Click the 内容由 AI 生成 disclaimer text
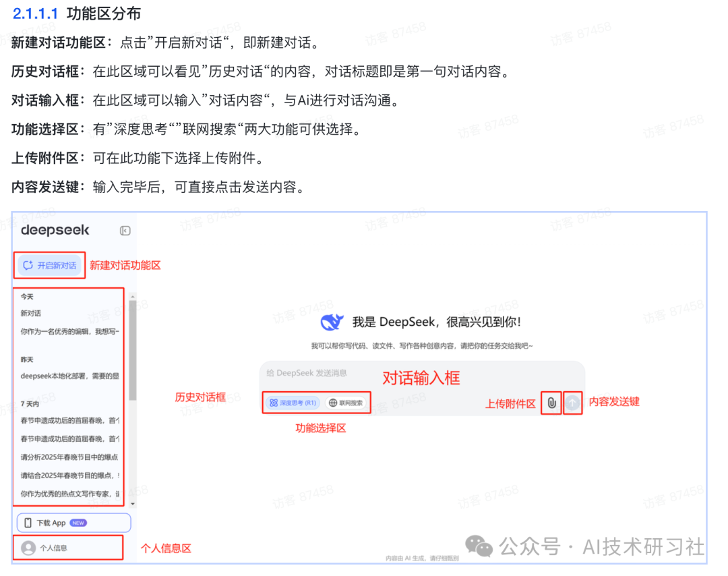Viewport: 728px width, 576px height. point(422,558)
